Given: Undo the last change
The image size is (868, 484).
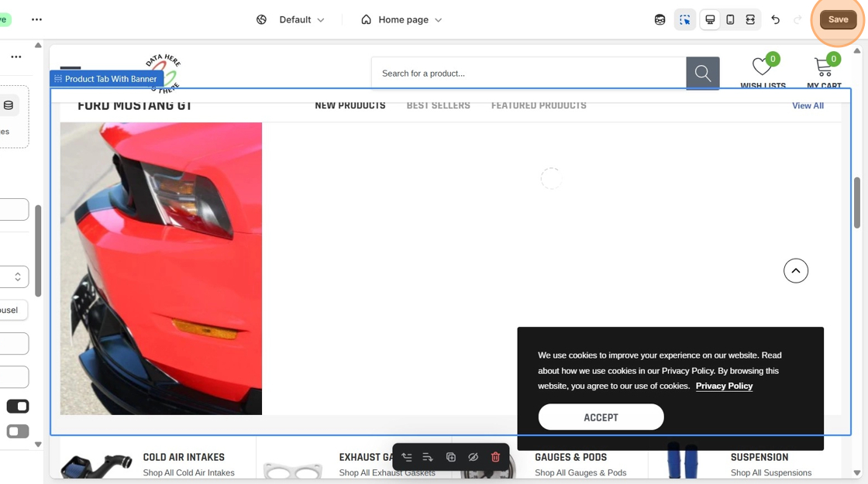Looking at the screenshot, I should tap(775, 20).
